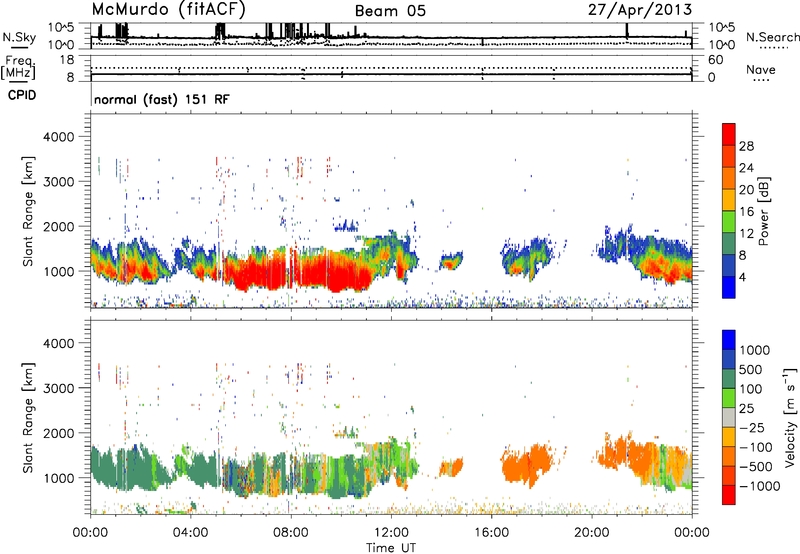800x554 pixels.
Task: Click the power panel 'Slant Range [km]' label
Action: (28, 211)
